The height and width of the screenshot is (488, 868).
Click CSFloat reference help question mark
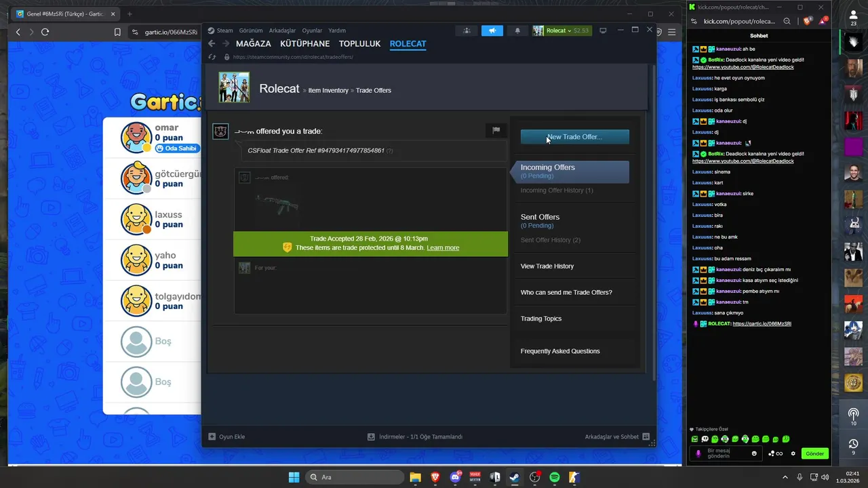(389, 150)
